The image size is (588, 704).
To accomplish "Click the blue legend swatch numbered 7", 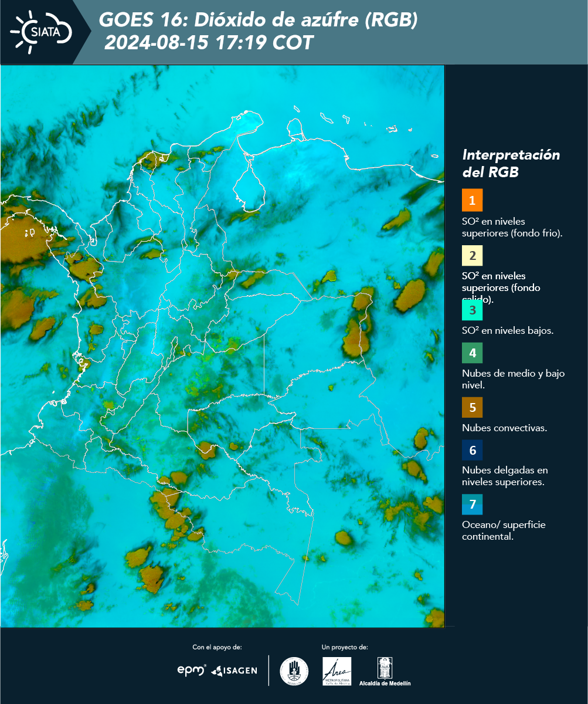I will point(472,505).
